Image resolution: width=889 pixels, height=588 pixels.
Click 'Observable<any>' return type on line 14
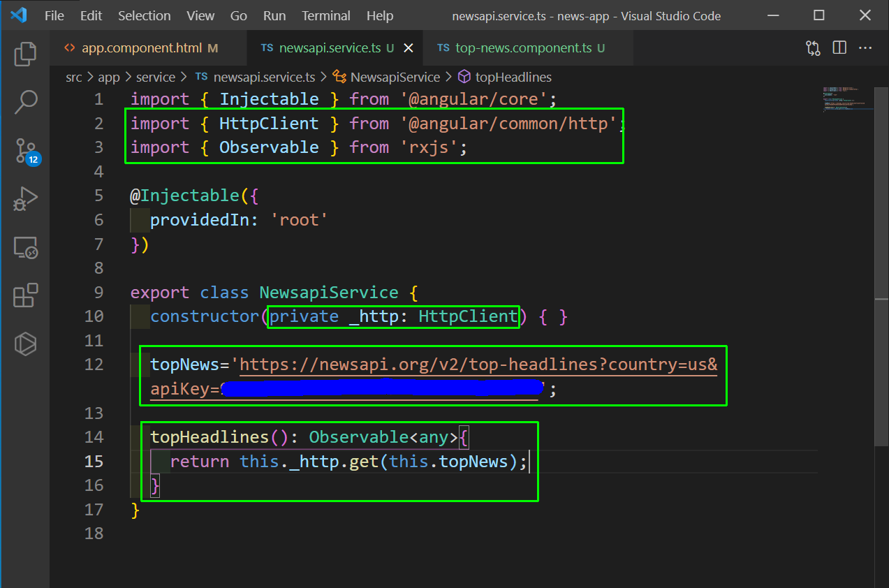[x=383, y=437]
